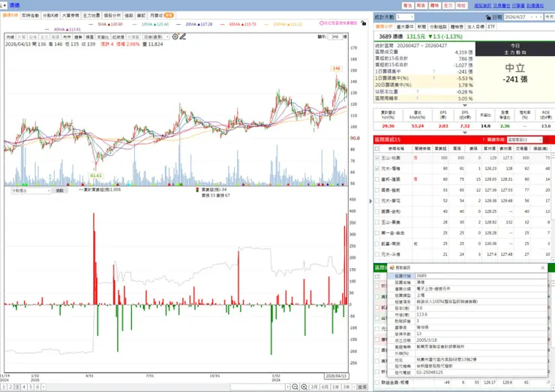Click the question mark beside 佔股本比重
This screenshot has width=555, height=392.
pos(417,91)
